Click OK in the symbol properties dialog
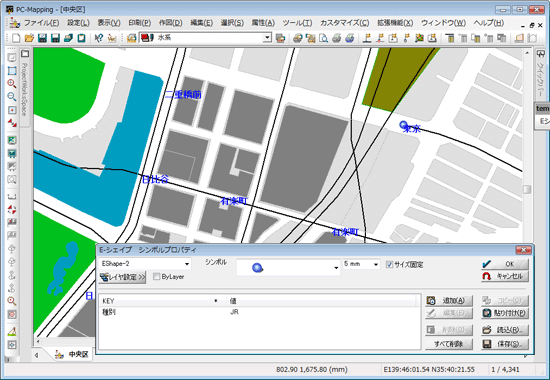The image size is (550, 380). pyautogui.click(x=505, y=264)
